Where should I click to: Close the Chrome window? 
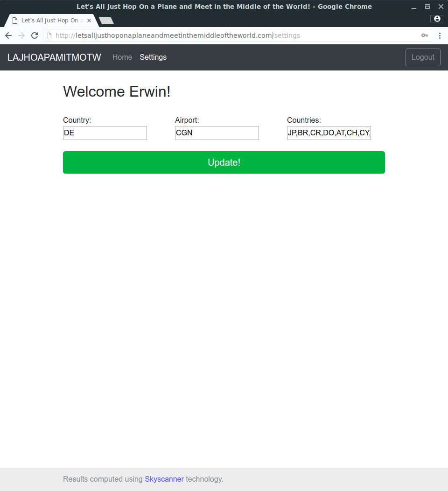pyautogui.click(x=441, y=7)
